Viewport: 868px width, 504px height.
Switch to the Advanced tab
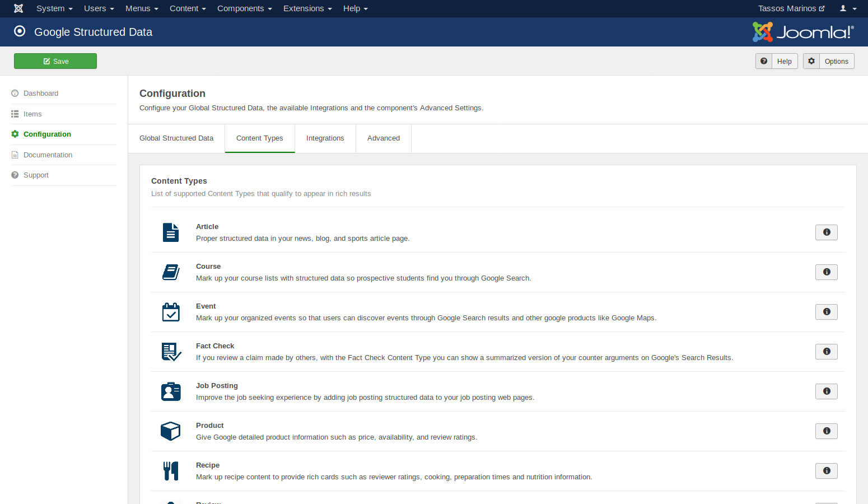(x=384, y=138)
